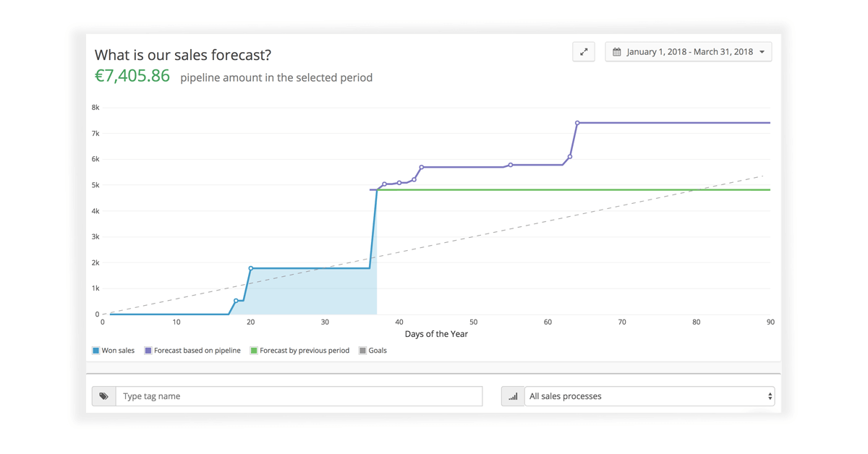Screen dimensions: 868x454
Task: Toggle the 'Goals' legend item
Action: click(x=373, y=351)
